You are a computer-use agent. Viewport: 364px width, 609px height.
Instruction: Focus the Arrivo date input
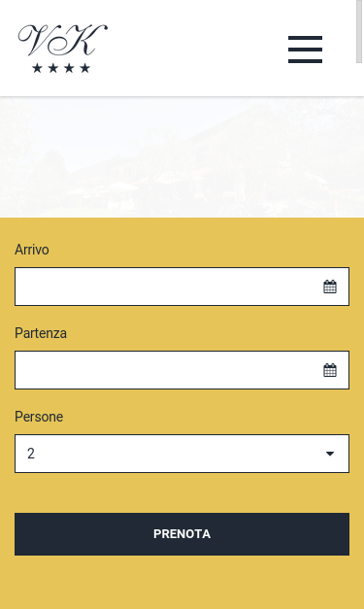coord(182,287)
